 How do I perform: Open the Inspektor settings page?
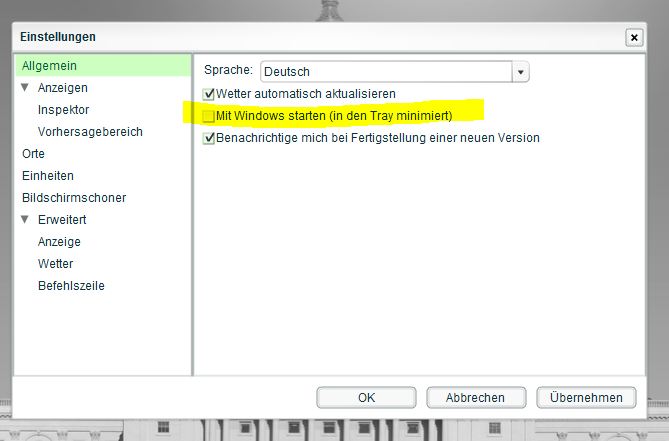point(64,110)
